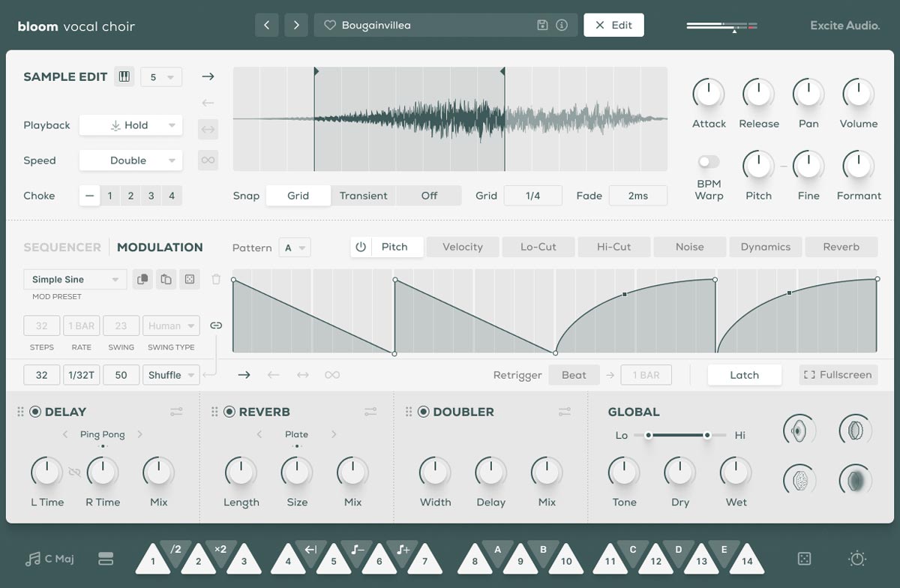The image size is (900, 588).
Task: Open the Playback Hold dropdown
Action: click(x=130, y=125)
